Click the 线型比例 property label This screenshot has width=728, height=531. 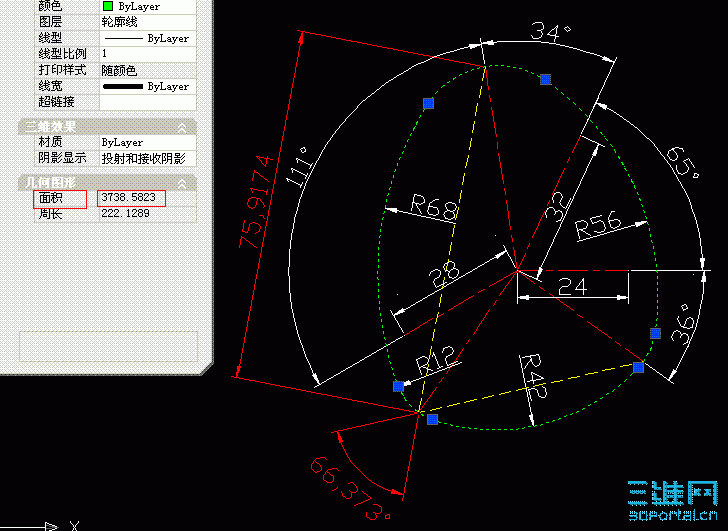[x=62, y=54]
